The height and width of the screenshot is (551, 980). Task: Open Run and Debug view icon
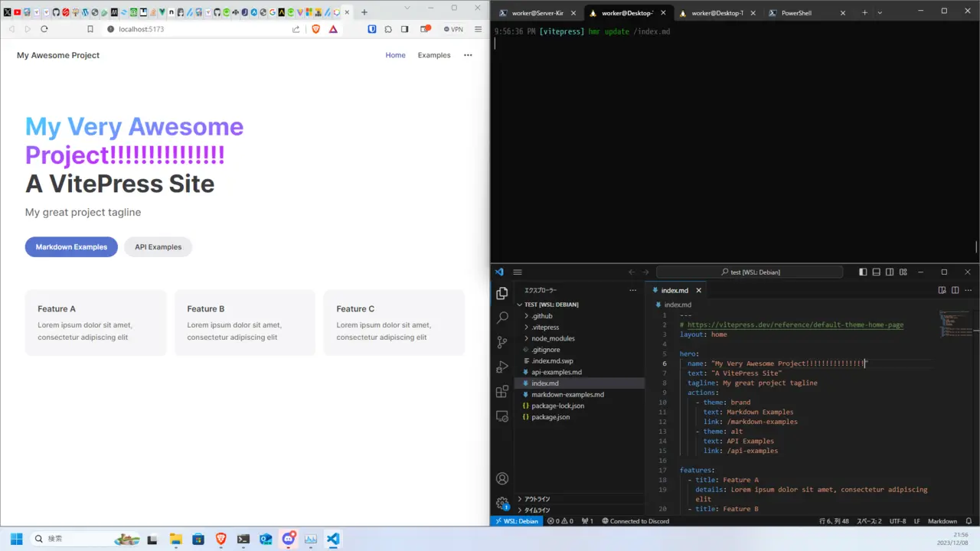click(x=502, y=367)
